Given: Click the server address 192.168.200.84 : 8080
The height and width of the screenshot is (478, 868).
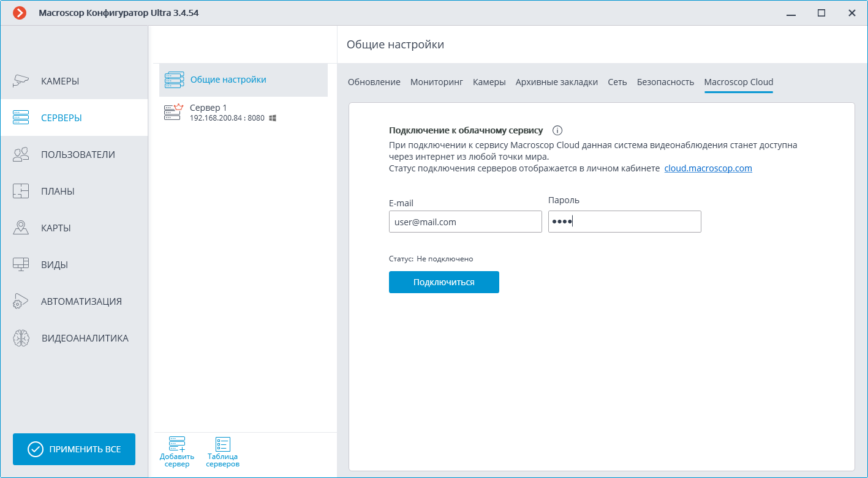Looking at the screenshot, I should point(227,118).
